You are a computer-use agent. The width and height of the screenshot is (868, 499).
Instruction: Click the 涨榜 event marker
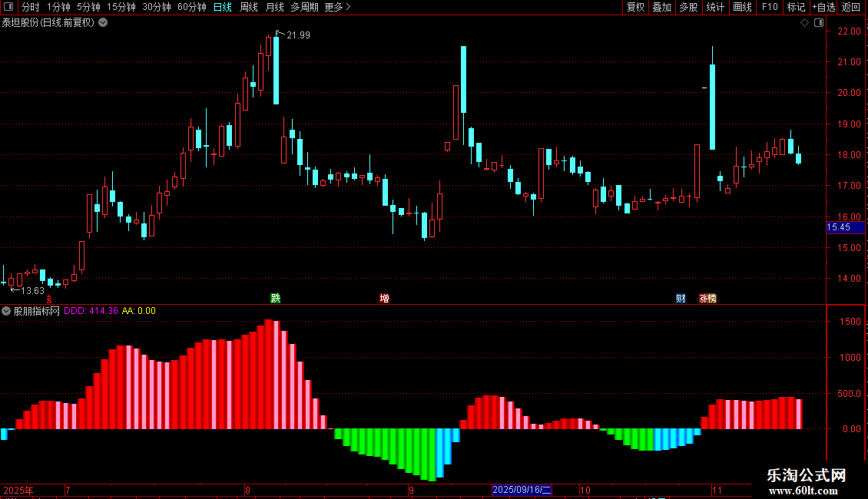pyautogui.click(x=707, y=298)
